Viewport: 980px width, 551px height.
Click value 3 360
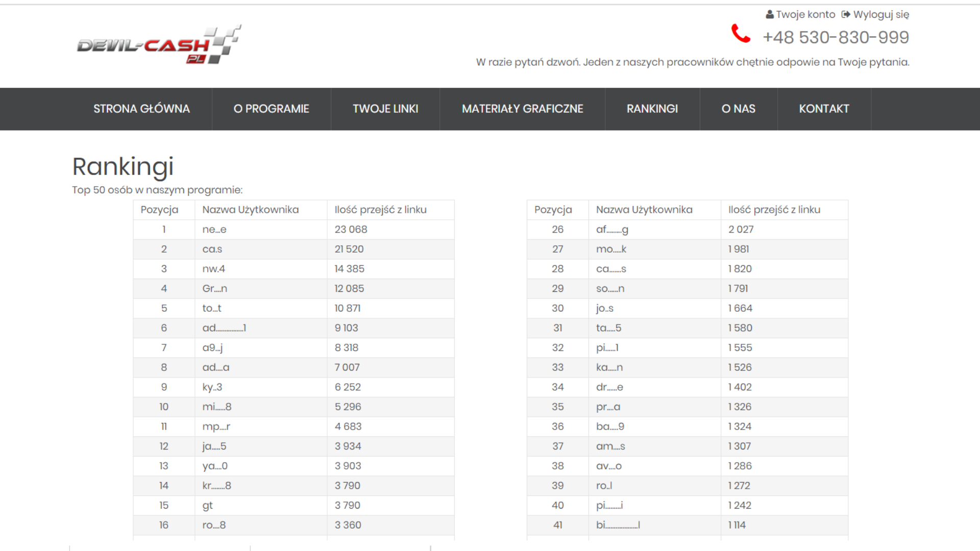pos(348,525)
